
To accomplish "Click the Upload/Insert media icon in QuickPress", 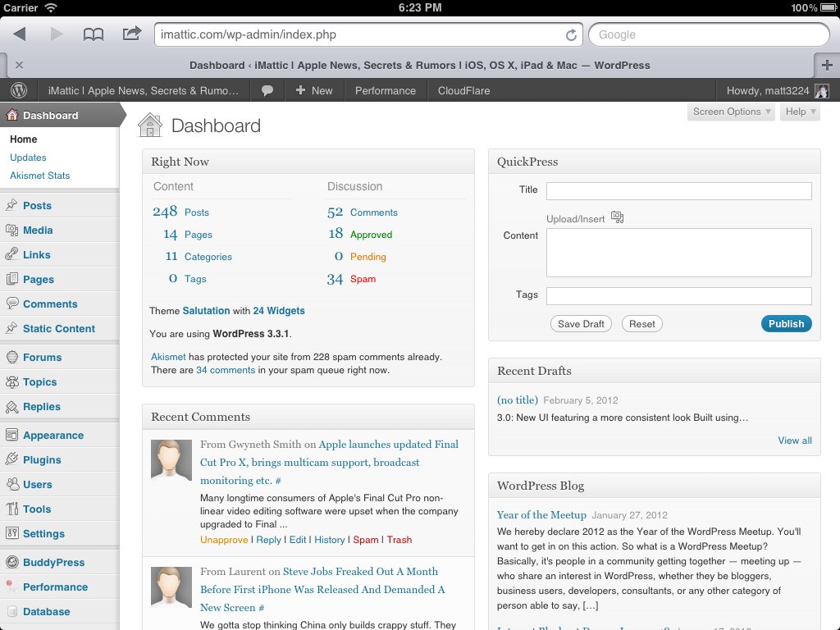I will point(617,217).
